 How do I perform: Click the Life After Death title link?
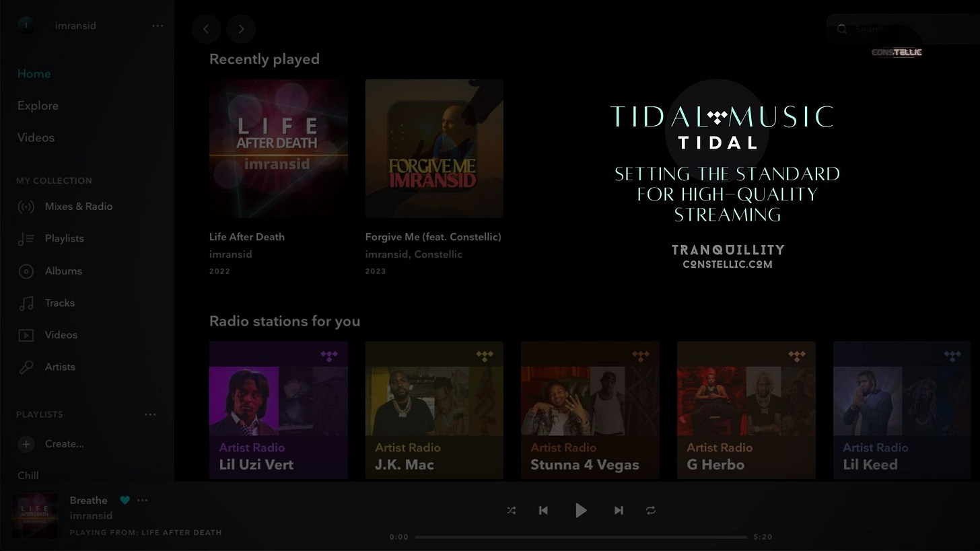(247, 237)
